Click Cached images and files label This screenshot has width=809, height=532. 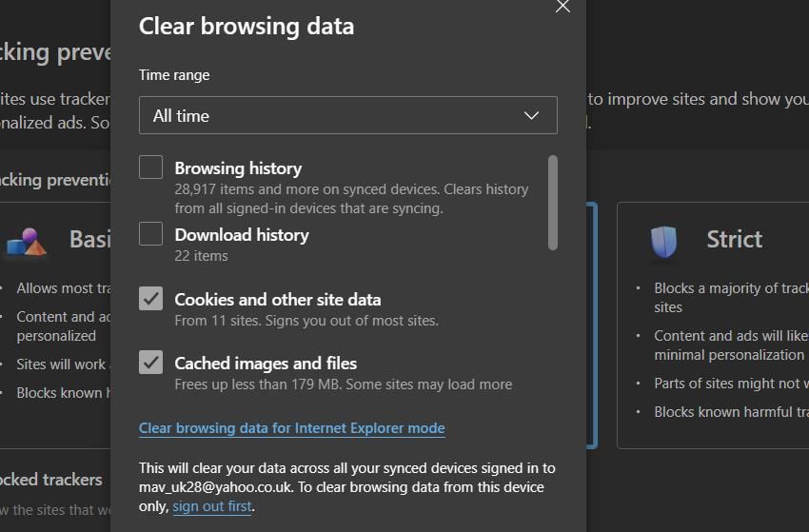pyautogui.click(x=266, y=364)
